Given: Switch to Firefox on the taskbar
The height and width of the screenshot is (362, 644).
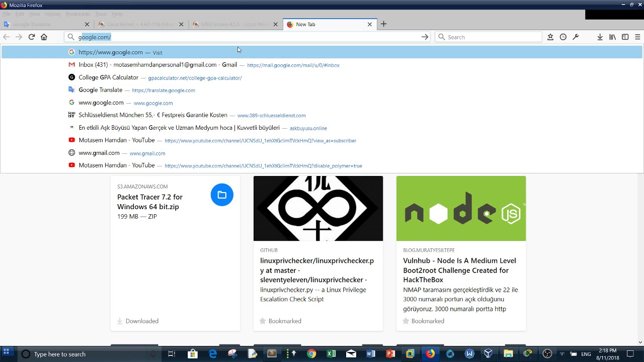Looking at the screenshot, I should coord(430,354).
